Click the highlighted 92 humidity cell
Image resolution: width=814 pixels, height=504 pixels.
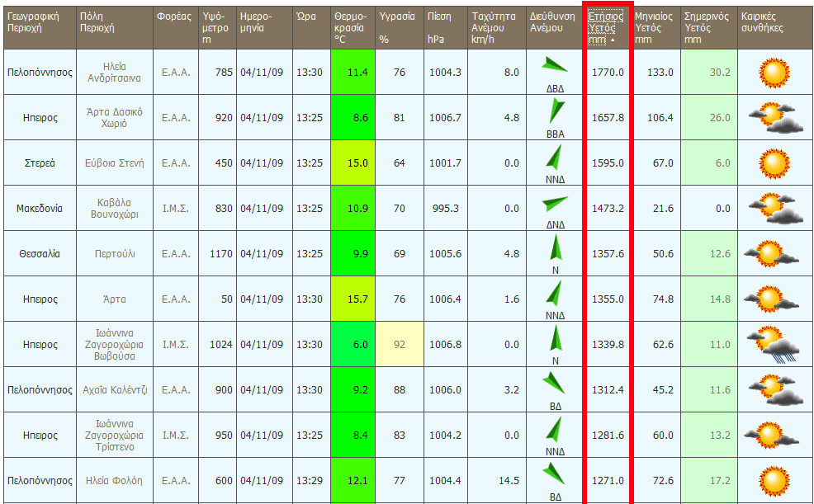(x=400, y=345)
